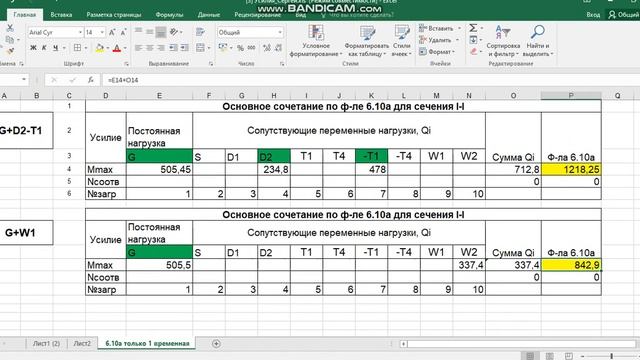Click the insert function fx icon
The image size is (640, 360).
pos(91,80)
